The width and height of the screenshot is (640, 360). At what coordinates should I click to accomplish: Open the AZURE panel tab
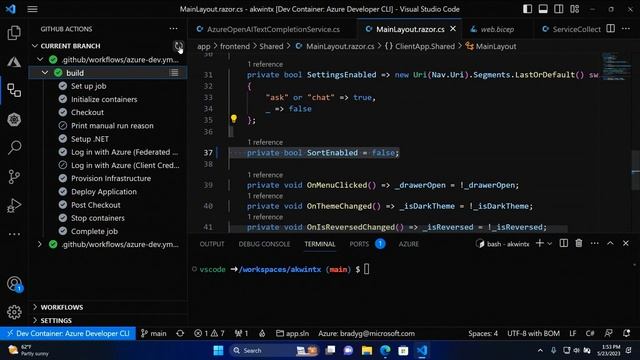click(409, 244)
